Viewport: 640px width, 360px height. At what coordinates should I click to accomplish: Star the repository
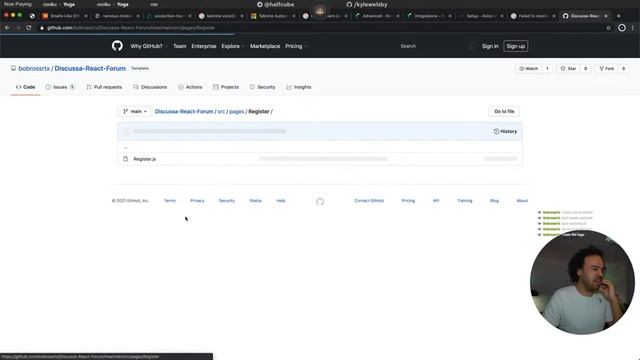pos(568,69)
